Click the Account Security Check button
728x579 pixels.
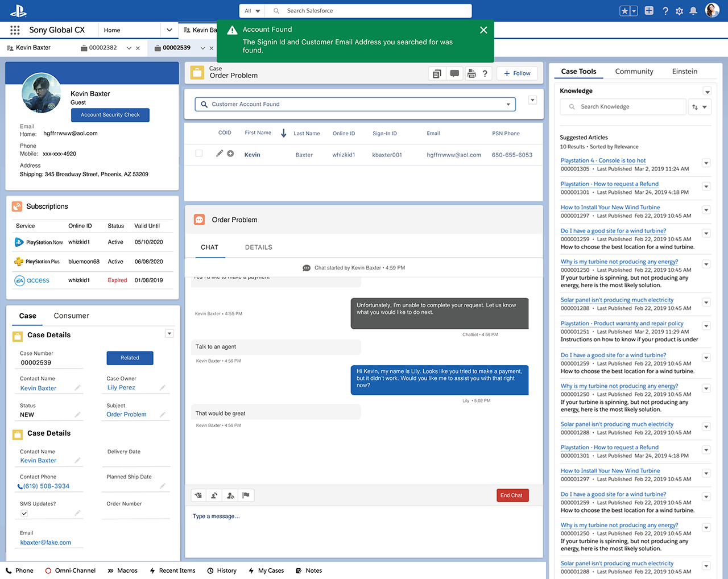[x=110, y=115]
